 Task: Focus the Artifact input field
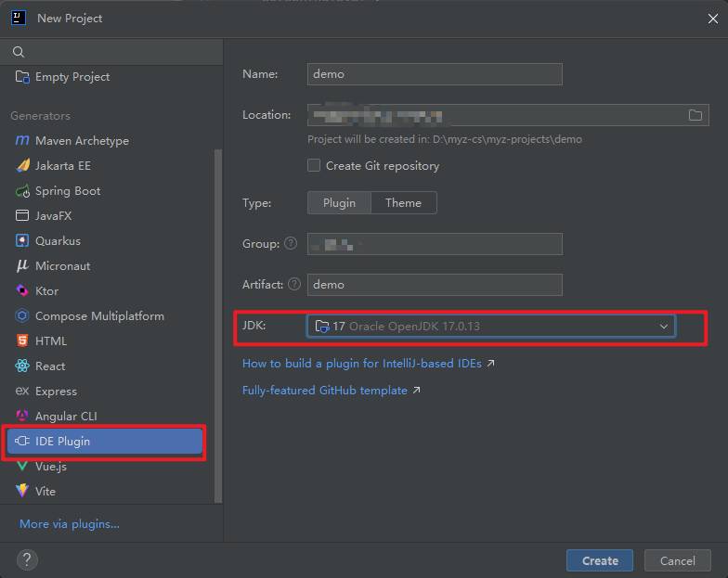click(x=435, y=285)
